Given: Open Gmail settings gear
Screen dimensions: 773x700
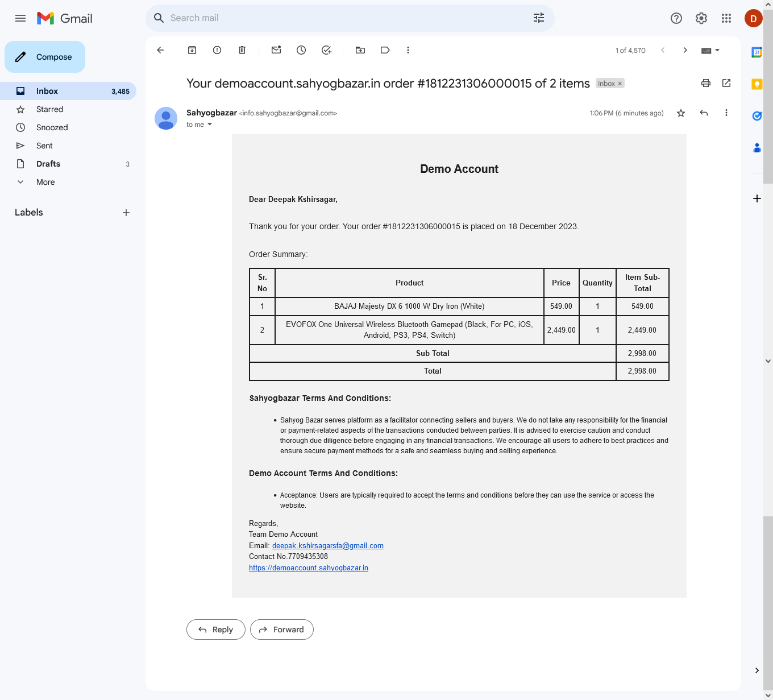Looking at the screenshot, I should coord(701,18).
